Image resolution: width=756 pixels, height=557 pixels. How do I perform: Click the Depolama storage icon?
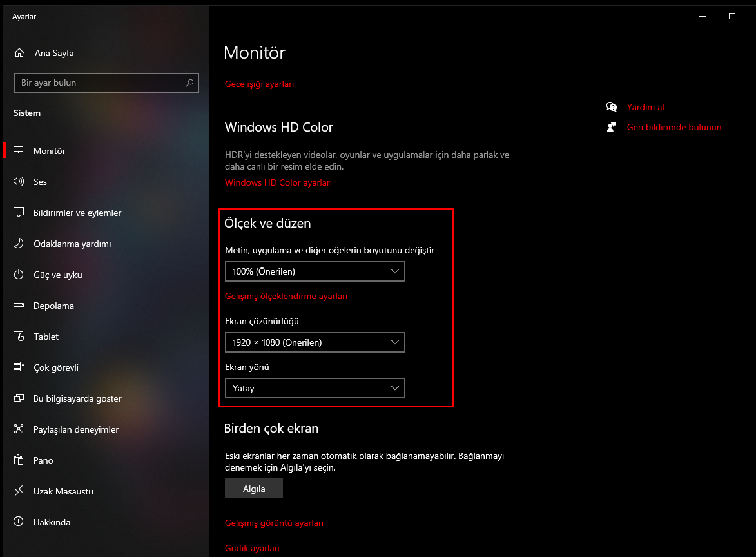tap(18, 306)
